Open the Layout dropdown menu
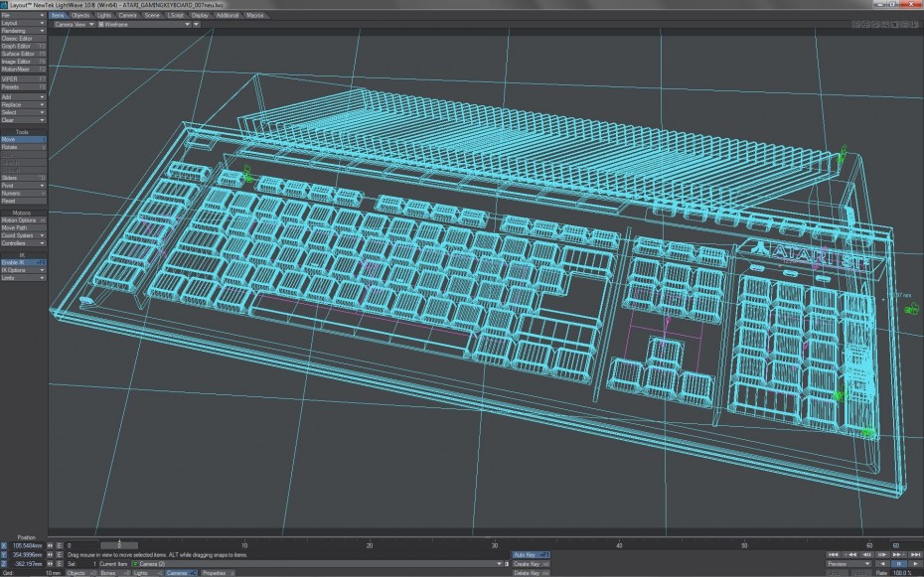Screen dimensions: 924x577 pyautogui.click(x=23, y=23)
